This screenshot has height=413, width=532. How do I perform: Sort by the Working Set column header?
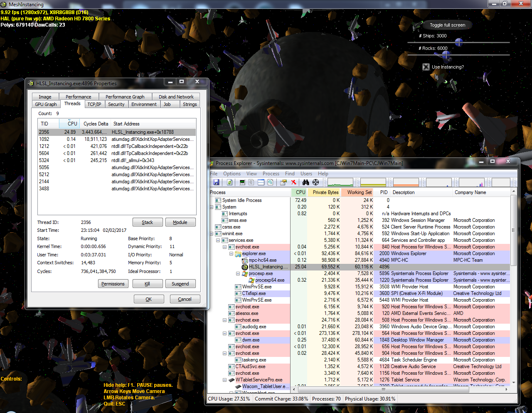(x=358, y=192)
